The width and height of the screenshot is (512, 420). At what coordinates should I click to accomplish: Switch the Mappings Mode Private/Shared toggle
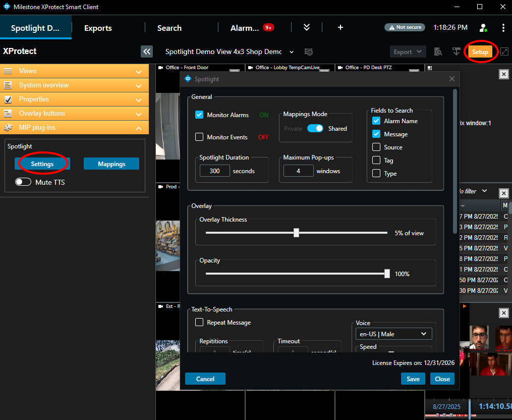coord(315,129)
